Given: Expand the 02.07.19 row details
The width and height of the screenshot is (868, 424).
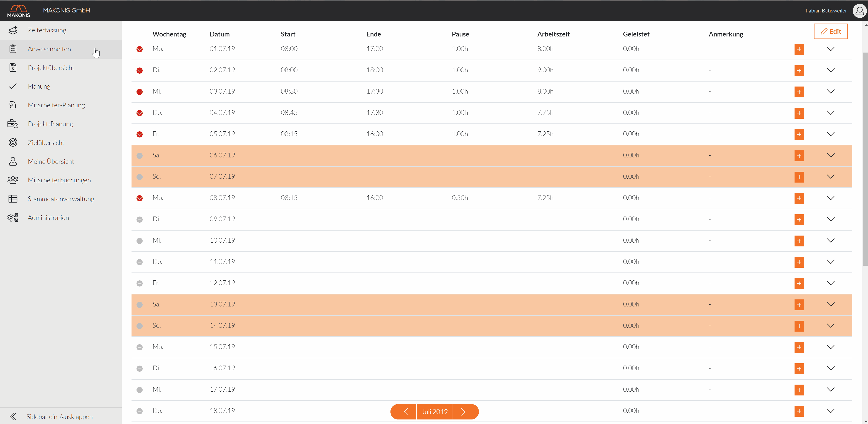Looking at the screenshot, I should (x=831, y=70).
